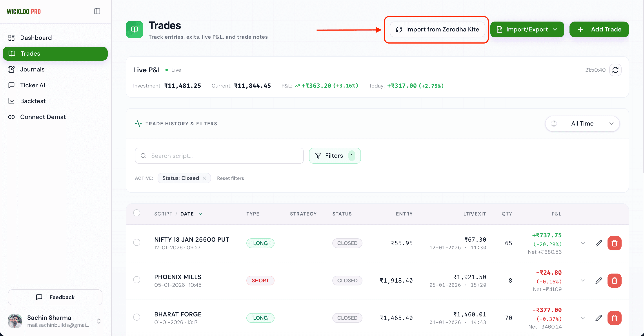This screenshot has height=336, width=644.
Task: Collapse the sidebar with the panel icon
Action: [x=97, y=11]
